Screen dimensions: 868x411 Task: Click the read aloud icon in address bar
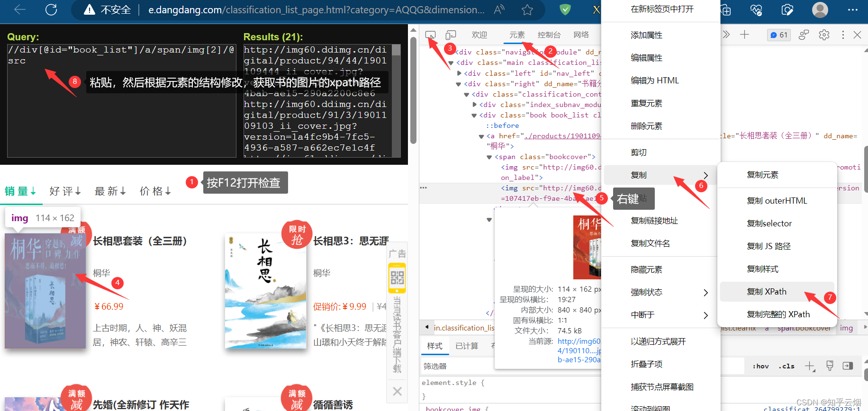[x=499, y=9]
